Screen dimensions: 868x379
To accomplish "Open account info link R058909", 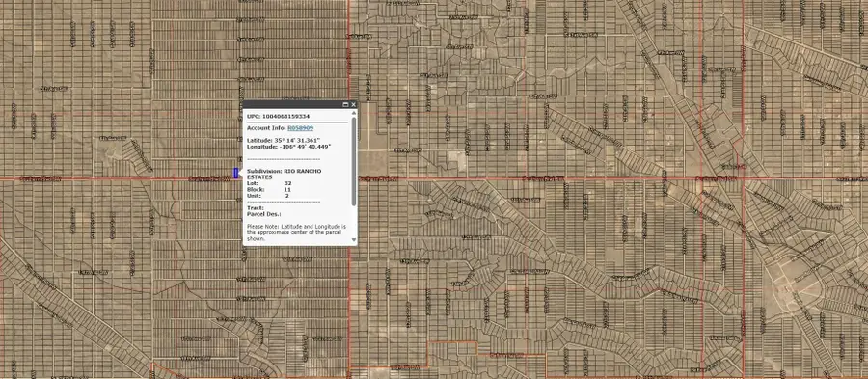I will click(x=301, y=128).
